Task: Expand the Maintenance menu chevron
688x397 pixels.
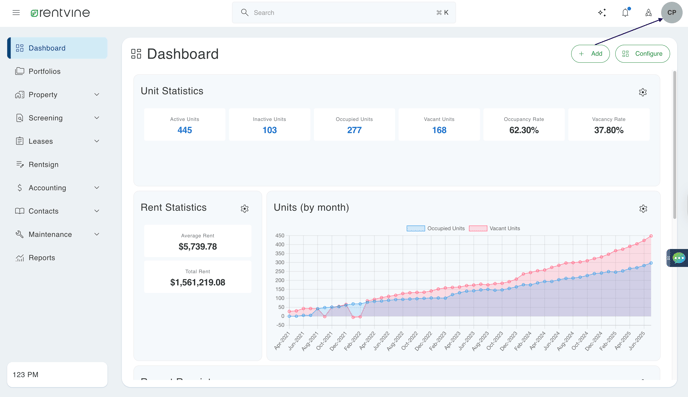Action: pyautogui.click(x=97, y=234)
